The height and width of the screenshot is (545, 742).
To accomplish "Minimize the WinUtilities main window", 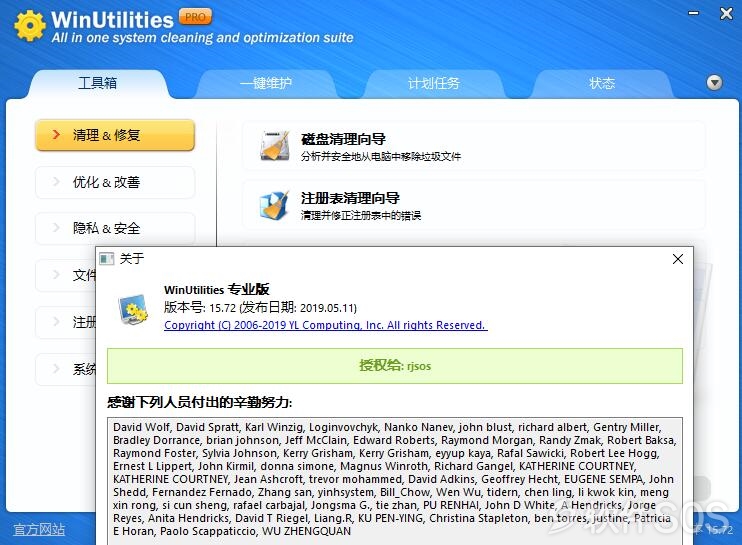I will click(x=693, y=13).
